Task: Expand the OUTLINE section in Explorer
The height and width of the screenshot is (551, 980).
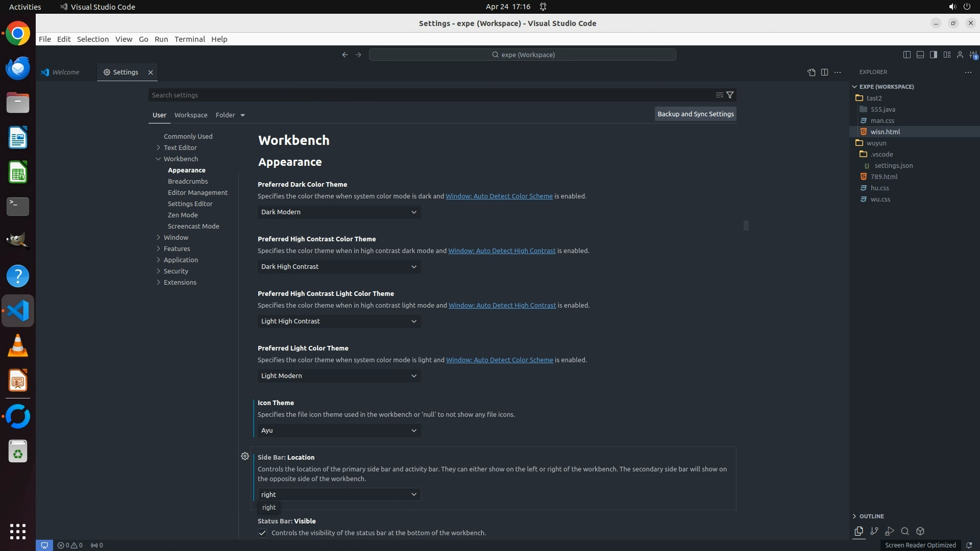Action: [871, 516]
